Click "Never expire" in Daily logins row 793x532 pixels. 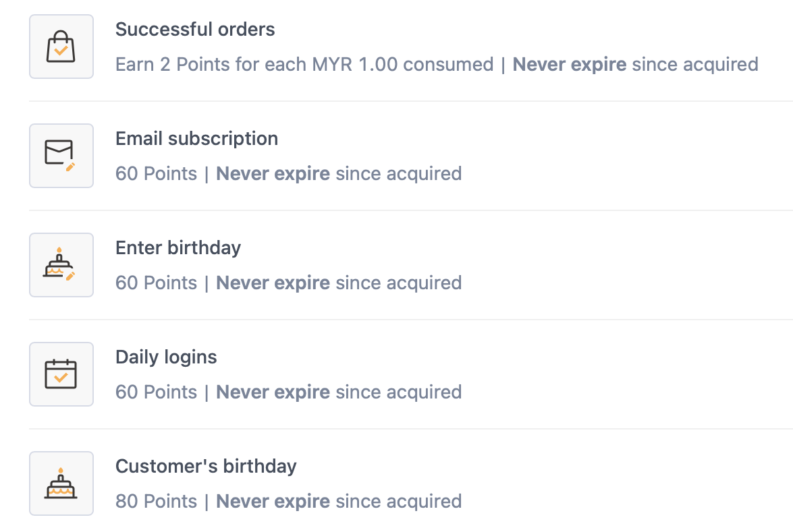[x=273, y=392]
